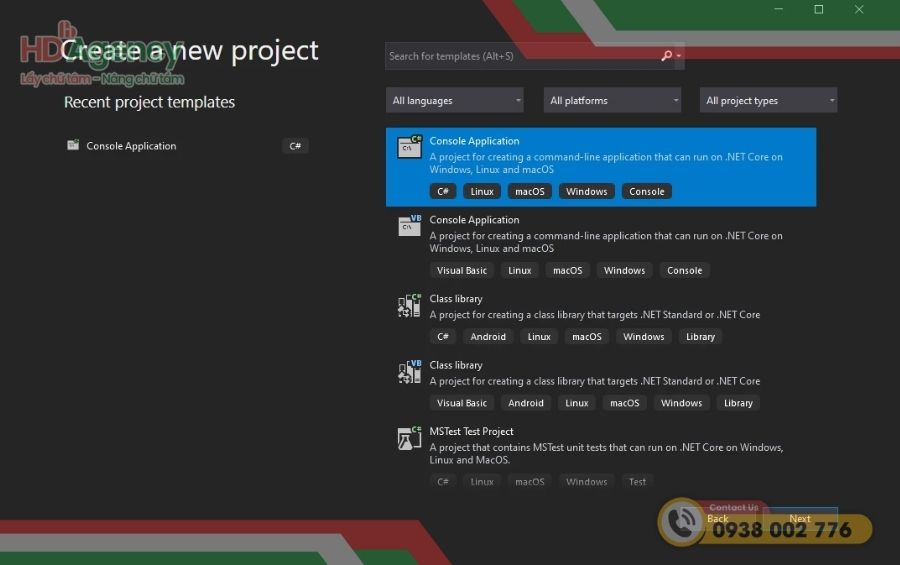Viewport: 900px width, 565px height.
Task: Click the C# Class library template icon
Action: point(409,305)
